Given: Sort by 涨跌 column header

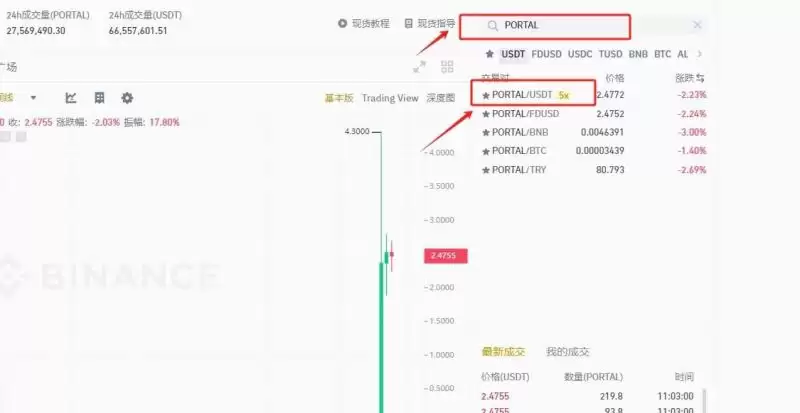Looking at the screenshot, I should pyautogui.click(x=690, y=78).
